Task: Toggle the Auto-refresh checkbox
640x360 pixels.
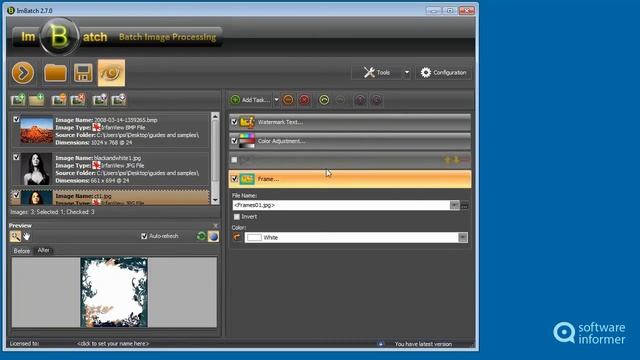Action: coord(144,236)
